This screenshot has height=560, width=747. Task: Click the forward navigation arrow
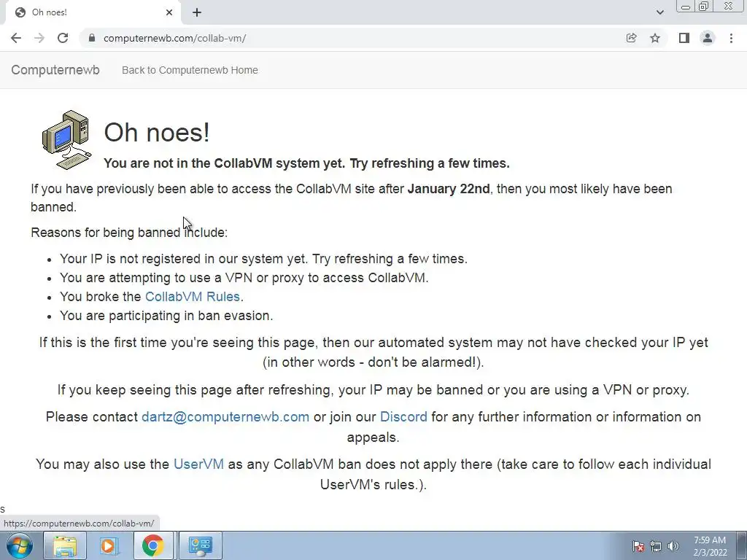coord(39,38)
